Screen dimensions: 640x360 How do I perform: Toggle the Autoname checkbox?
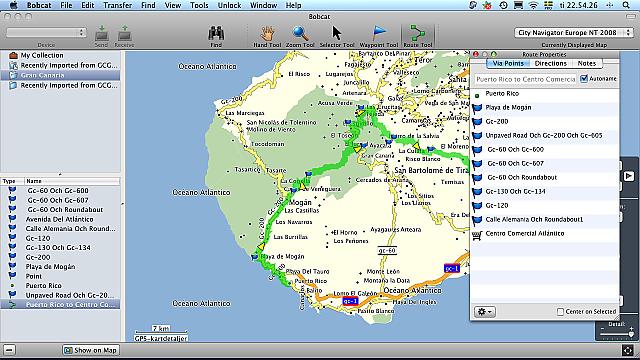pos(584,79)
